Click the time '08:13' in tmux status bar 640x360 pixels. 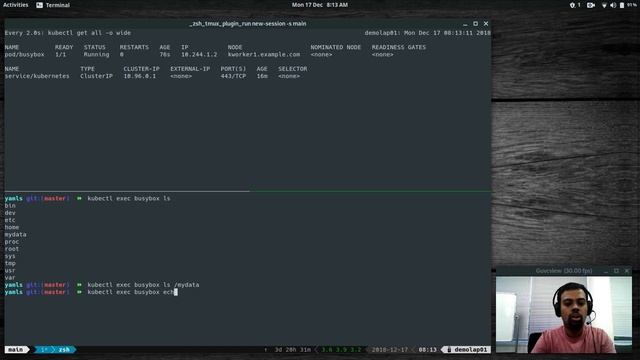pyautogui.click(x=427, y=350)
